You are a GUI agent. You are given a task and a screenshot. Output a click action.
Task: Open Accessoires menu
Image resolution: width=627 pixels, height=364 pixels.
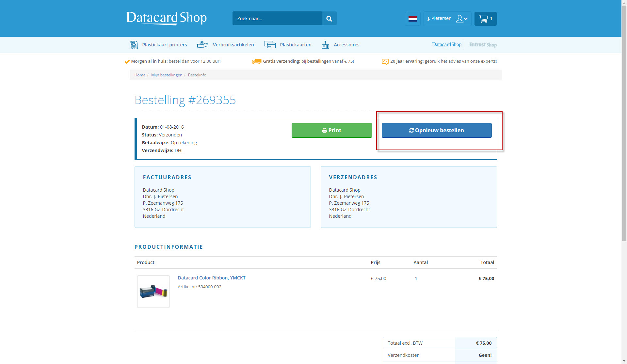pyautogui.click(x=346, y=45)
